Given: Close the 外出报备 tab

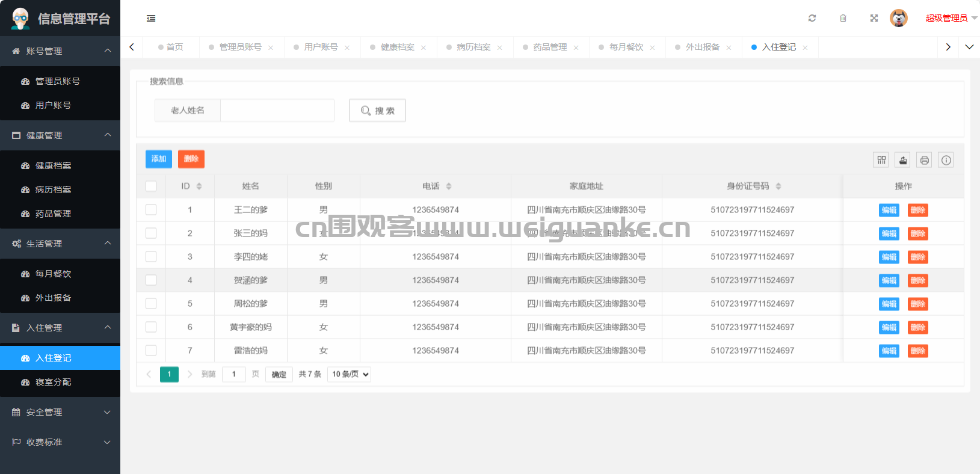Looking at the screenshot, I should (729, 48).
